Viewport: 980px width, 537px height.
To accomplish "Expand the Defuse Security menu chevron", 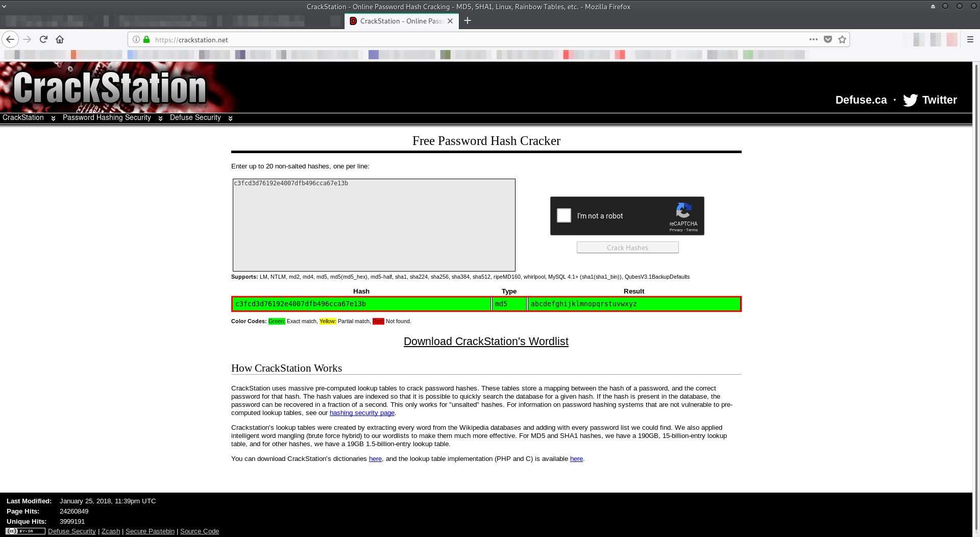I will tap(230, 118).
